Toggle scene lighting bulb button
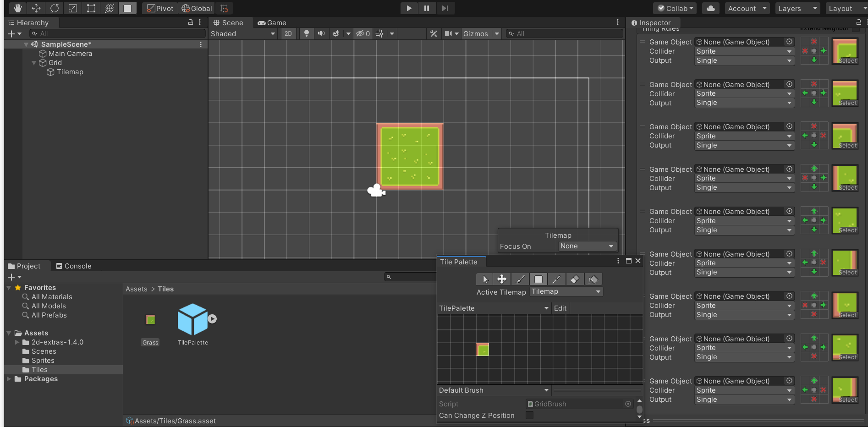 click(x=307, y=33)
